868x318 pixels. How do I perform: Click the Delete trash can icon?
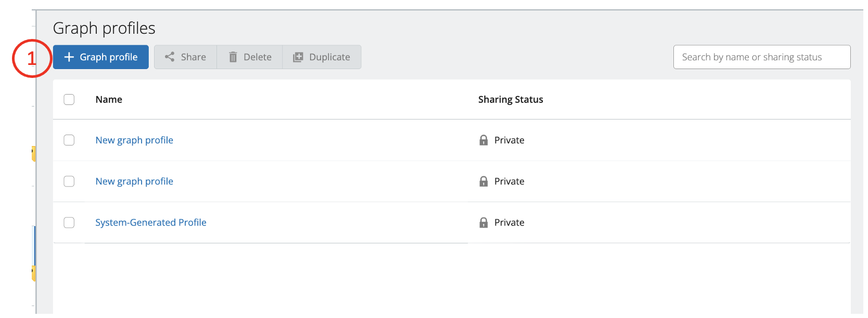tap(233, 57)
